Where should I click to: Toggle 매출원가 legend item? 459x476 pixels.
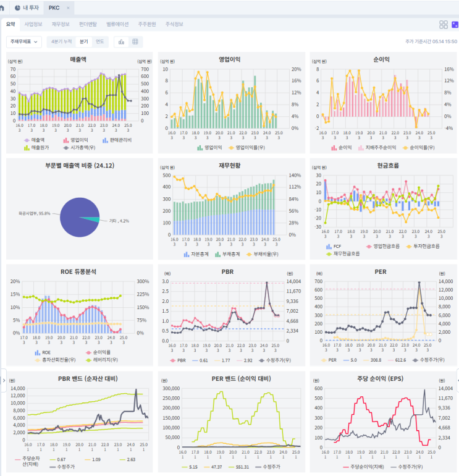(x=36, y=148)
